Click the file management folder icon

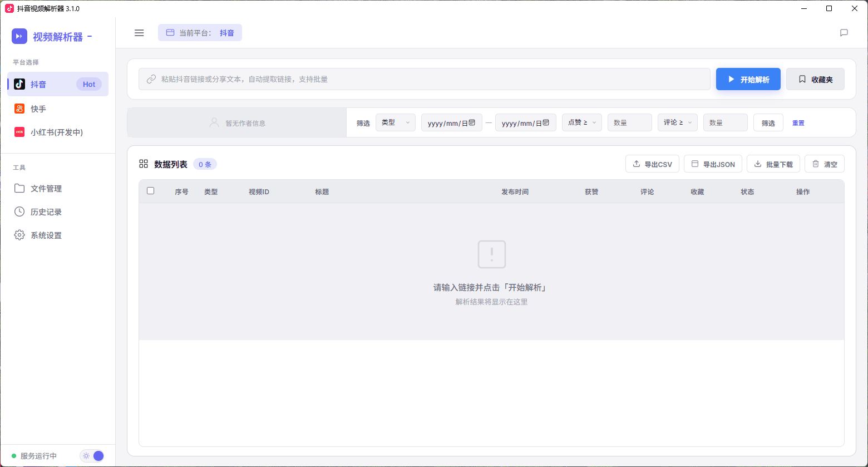(x=19, y=188)
